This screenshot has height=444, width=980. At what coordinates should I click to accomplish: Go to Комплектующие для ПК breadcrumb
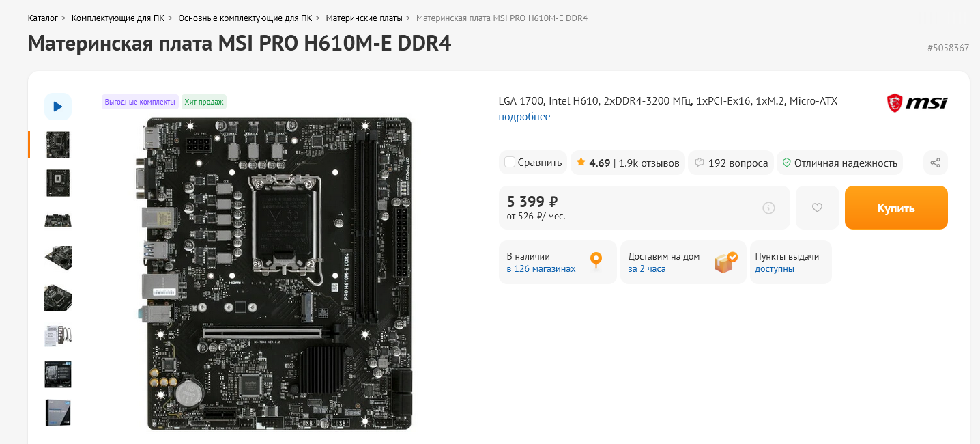[118, 18]
